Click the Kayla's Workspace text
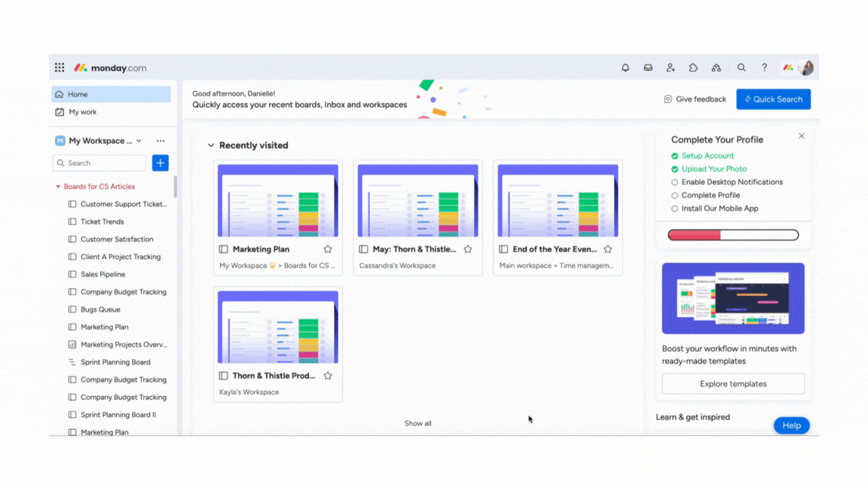 249,392
